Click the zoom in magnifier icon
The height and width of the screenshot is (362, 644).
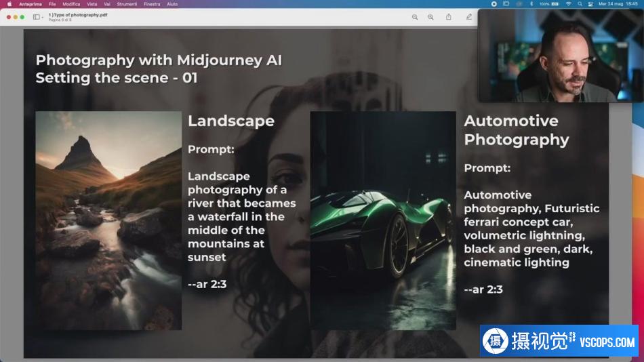(x=431, y=17)
